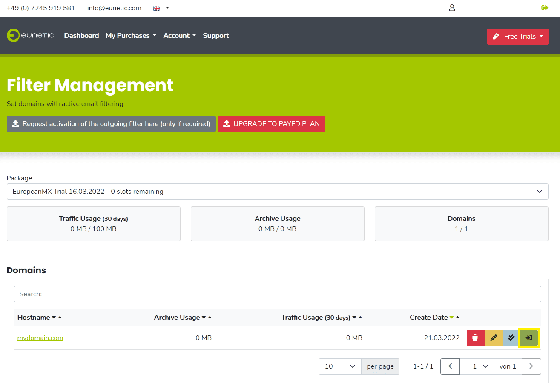560x392 pixels.
Task: Click the Domains 1 / 1 card
Action: 462,224
